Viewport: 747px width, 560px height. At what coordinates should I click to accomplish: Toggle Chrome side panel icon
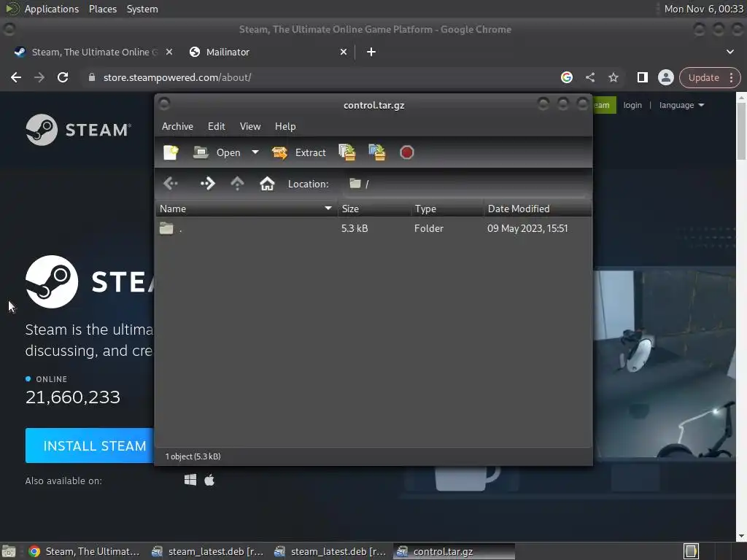(642, 77)
